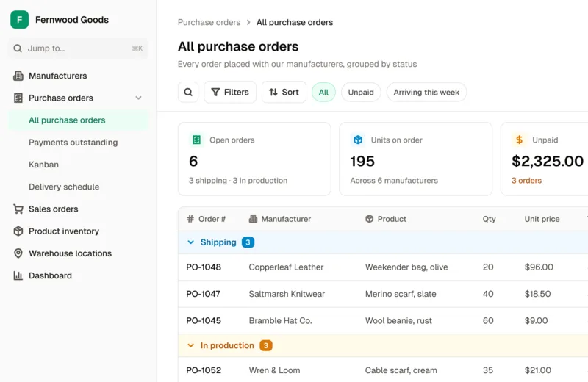The height and width of the screenshot is (382, 588).
Task: Click the Warehouse locations pin icon
Action: click(x=18, y=253)
